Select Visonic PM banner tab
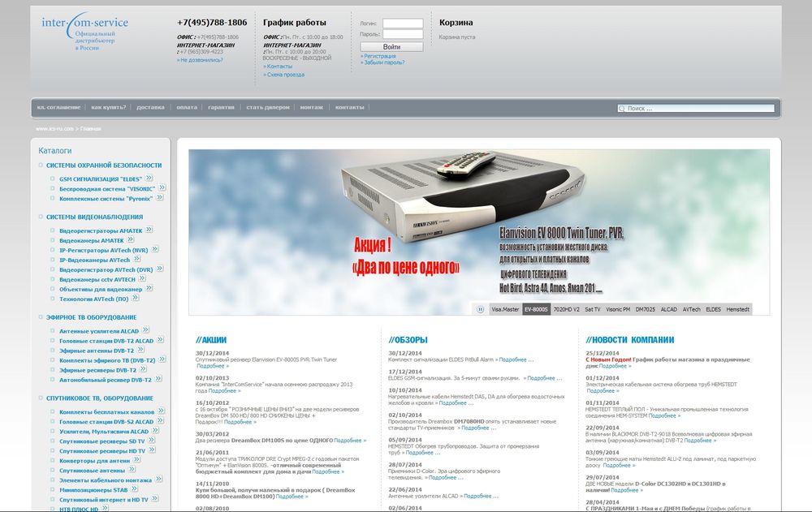 (618, 310)
